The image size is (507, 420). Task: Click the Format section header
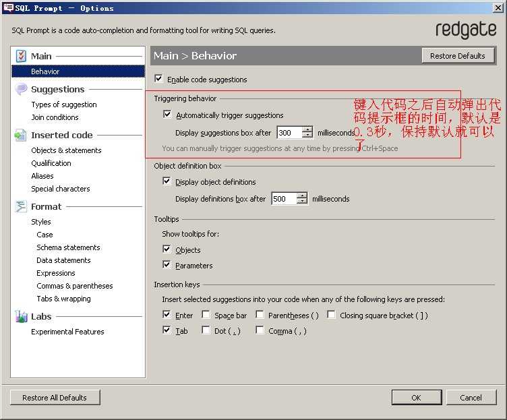coord(46,206)
